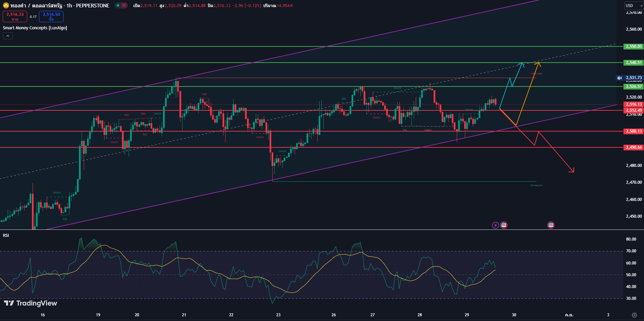Click the ก.ย. month label on time axis

(569, 315)
